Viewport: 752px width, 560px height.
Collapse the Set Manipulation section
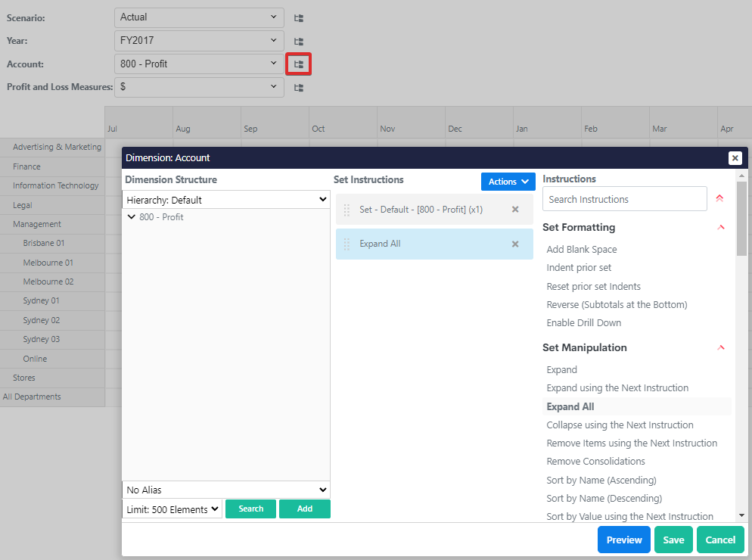[x=719, y=347]
